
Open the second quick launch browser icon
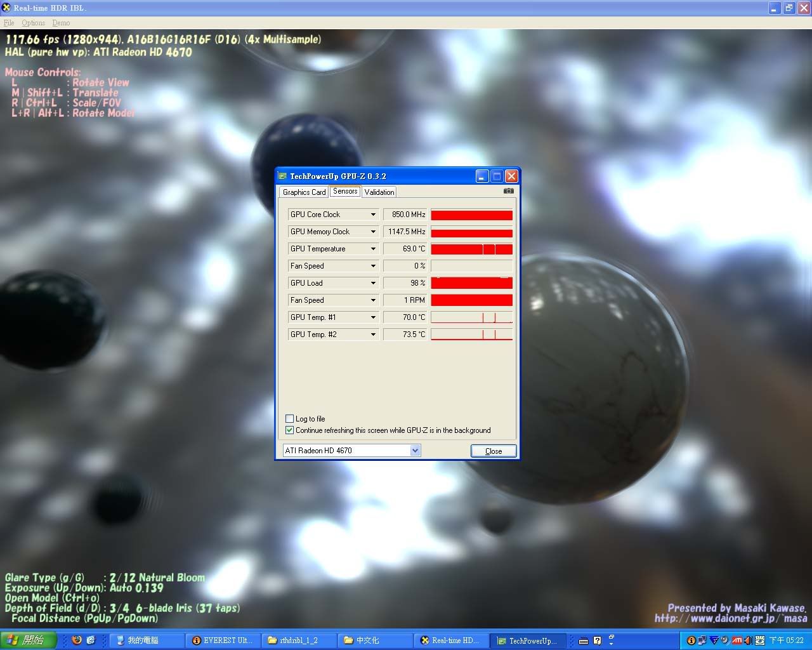coord(91,640)
